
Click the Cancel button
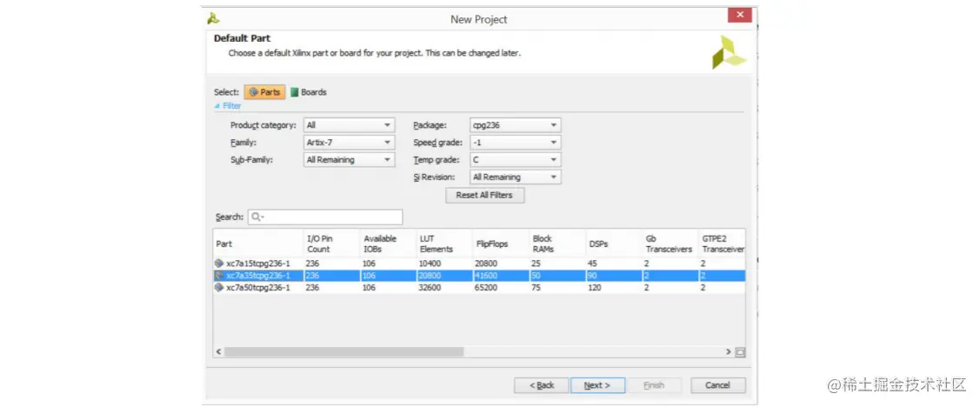718,385
